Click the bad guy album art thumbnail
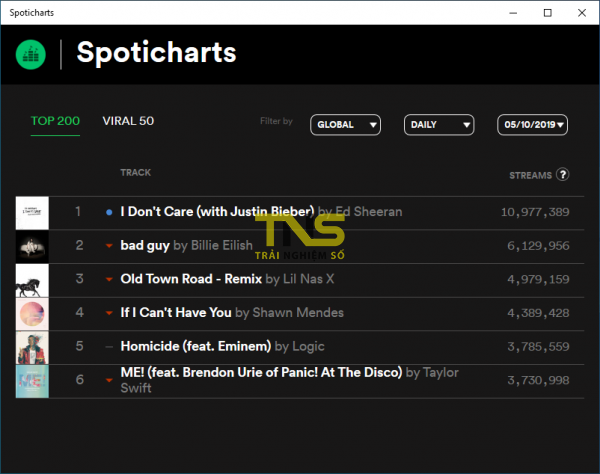Viewport: 600px width, 474px height. [x=32, y=247]
